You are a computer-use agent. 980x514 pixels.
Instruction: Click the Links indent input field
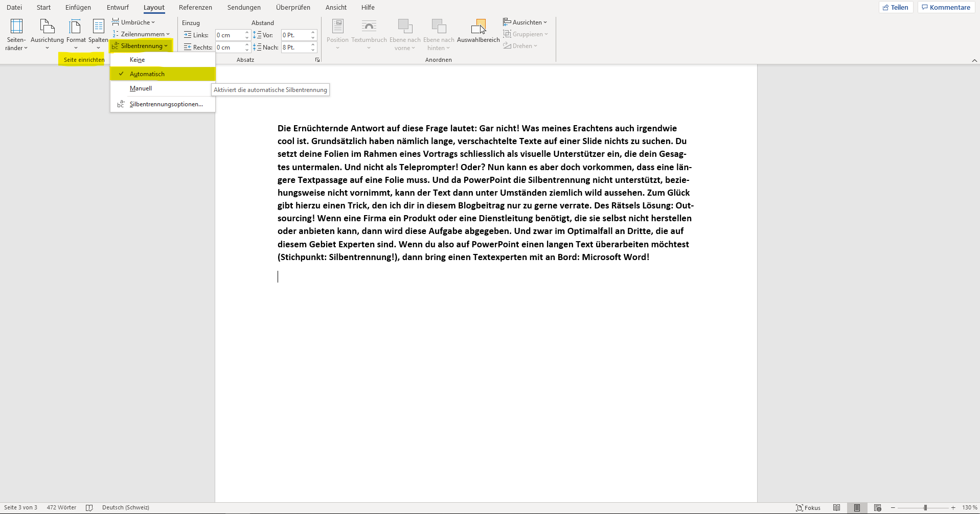(229, 35)
